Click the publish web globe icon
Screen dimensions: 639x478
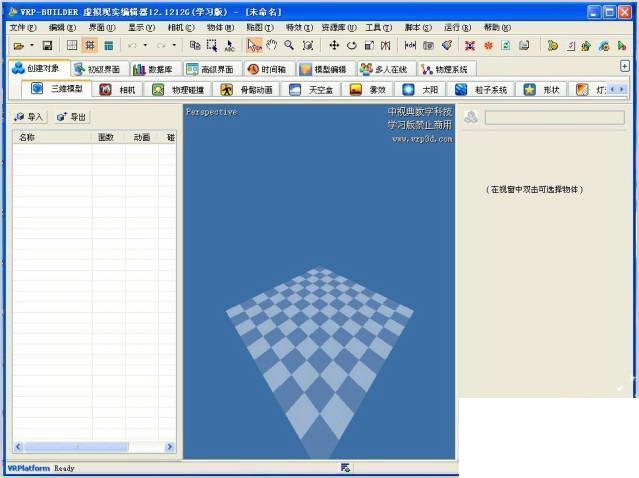pos(604,46)
